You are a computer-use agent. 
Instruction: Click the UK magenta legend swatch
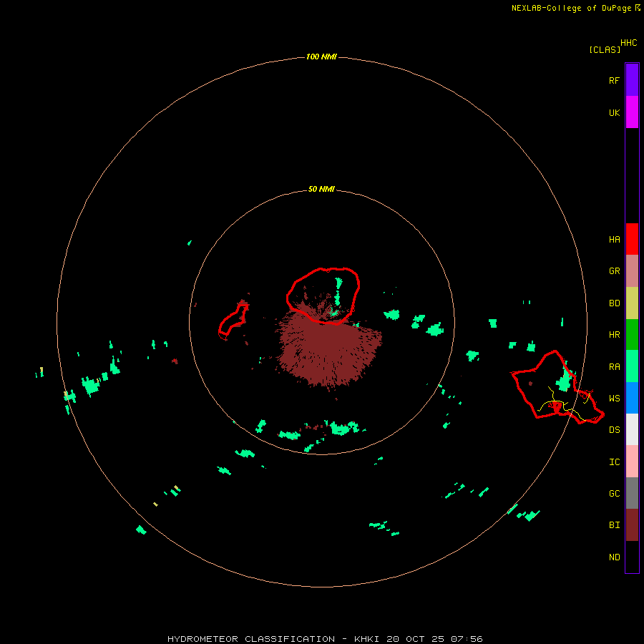(632, 112)
